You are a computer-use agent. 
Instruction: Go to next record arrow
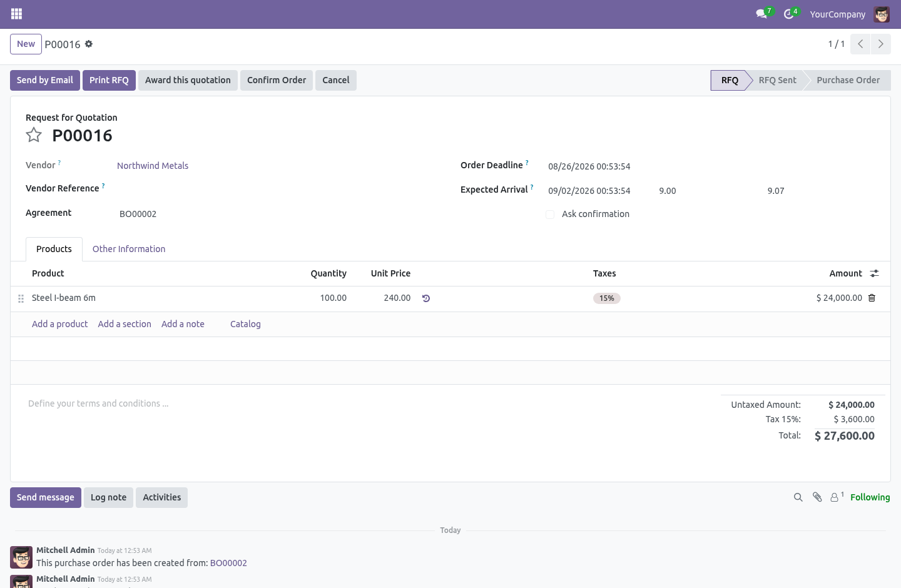click(x=881, y=44)
